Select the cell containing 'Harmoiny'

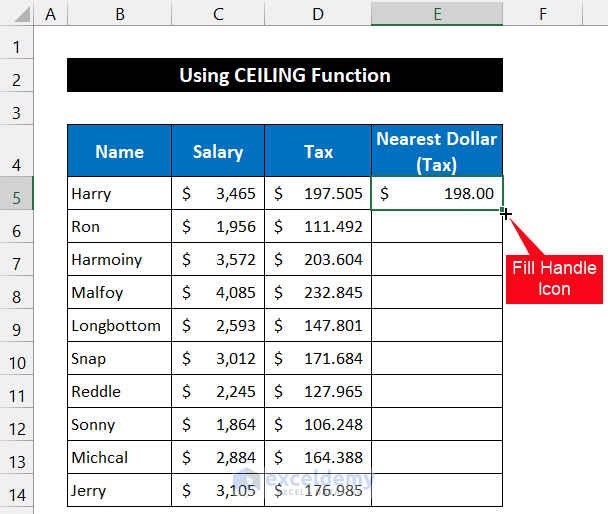119,259
